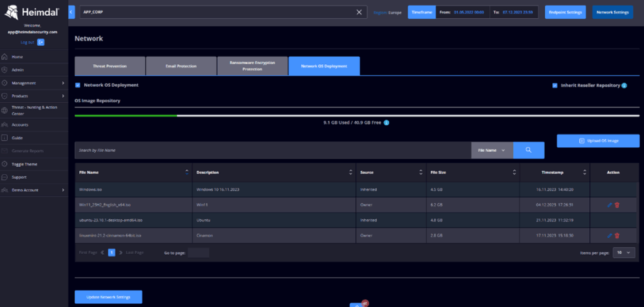Image resolution: width=644 pixels, height=307 pixels.
Task: Open the Email Protection tab
Action: pos(180,65)
